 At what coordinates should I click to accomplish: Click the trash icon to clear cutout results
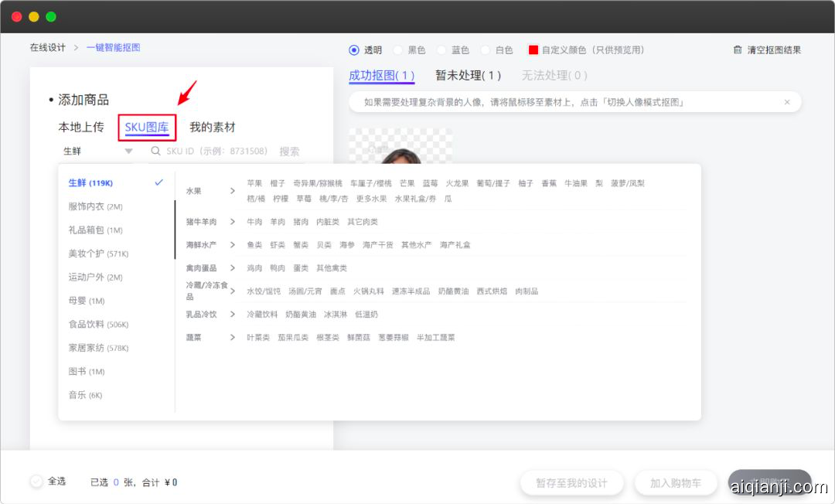point(738,50)
